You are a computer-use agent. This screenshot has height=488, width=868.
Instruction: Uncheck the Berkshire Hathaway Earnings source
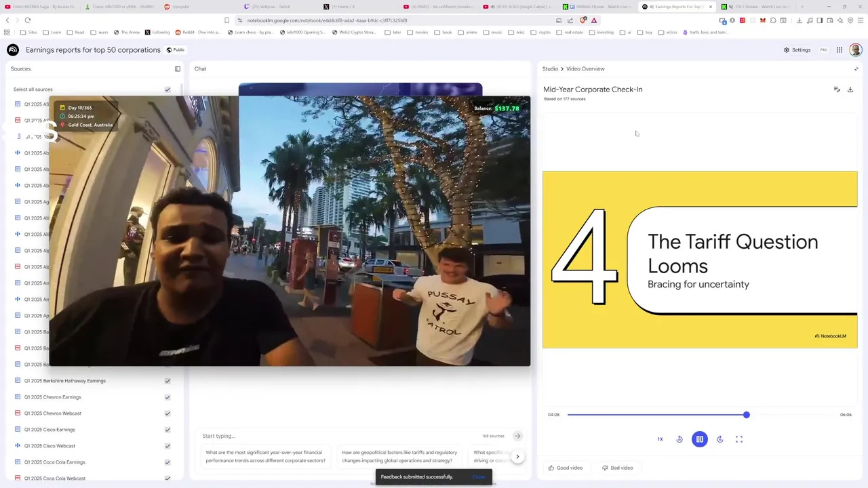[167, 381]
